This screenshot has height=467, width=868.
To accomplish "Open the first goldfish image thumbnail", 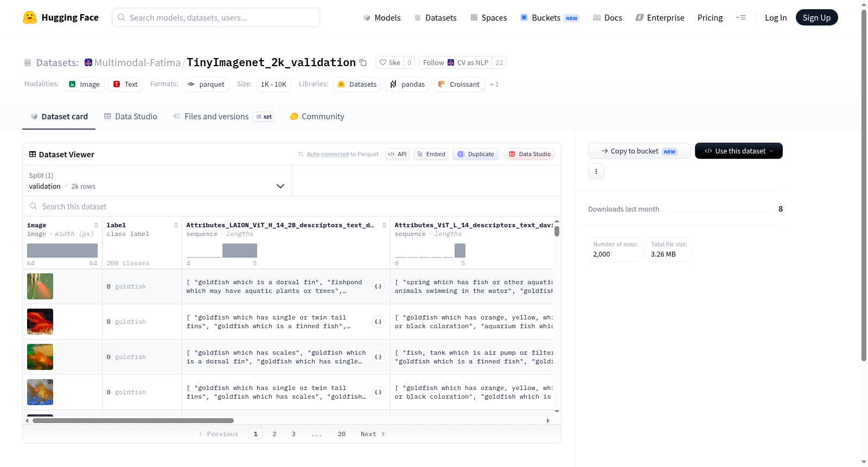I will pyautogui.click(x=40, y=286).
